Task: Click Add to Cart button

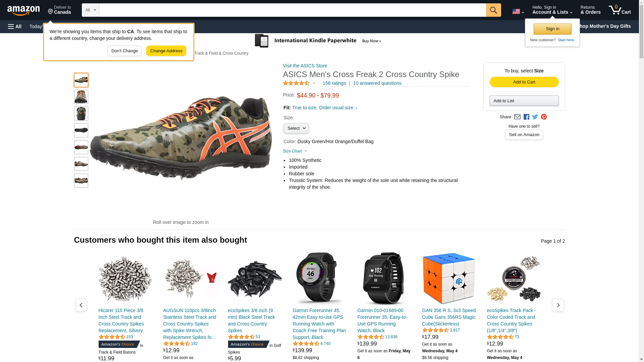Action: point(524,82)
